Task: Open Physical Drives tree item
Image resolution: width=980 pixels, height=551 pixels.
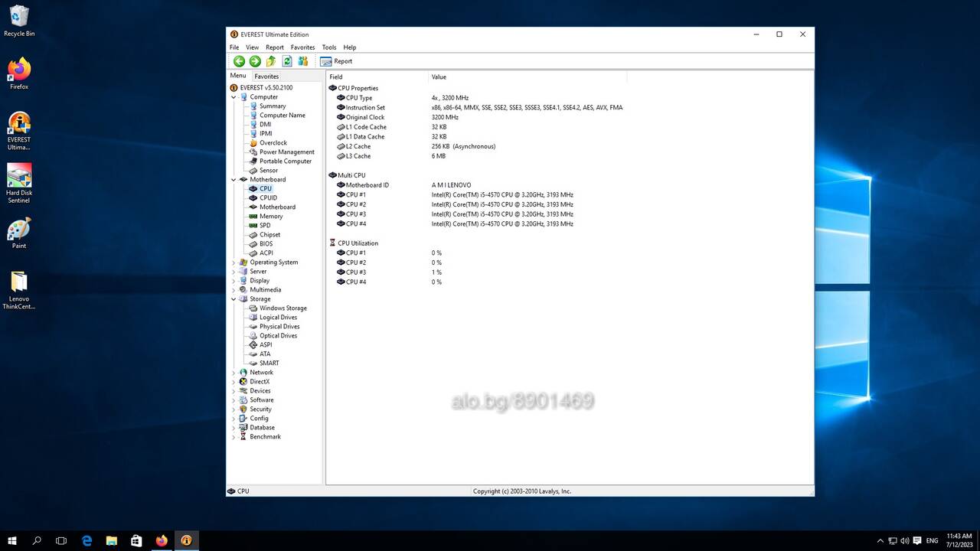Action: (x=279, y=327)
